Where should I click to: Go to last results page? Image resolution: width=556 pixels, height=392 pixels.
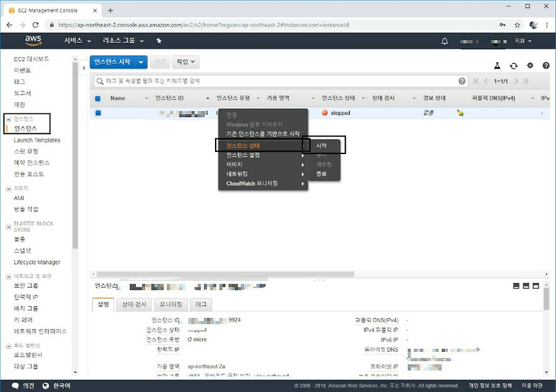click(526, 82)
